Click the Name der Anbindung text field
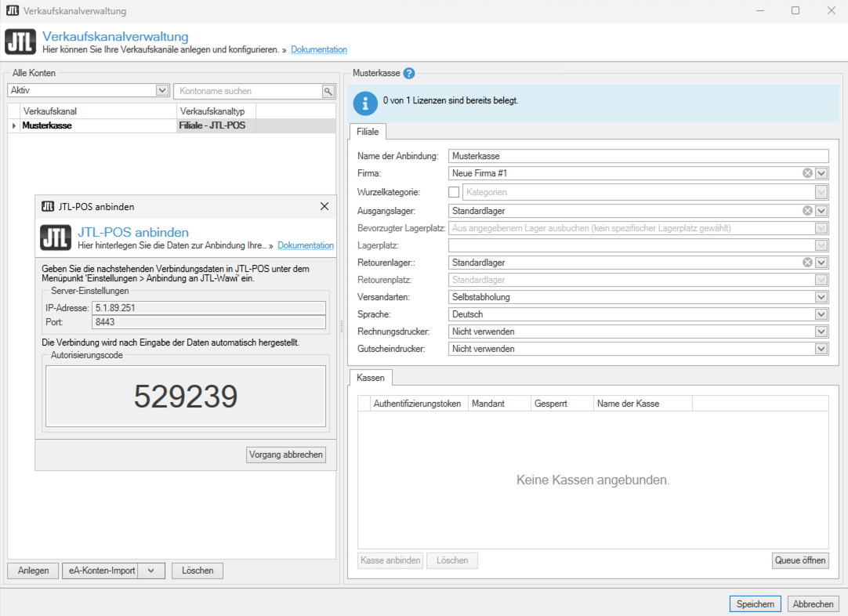The width and height of the screenshot is (848, 616). (638, 156)
